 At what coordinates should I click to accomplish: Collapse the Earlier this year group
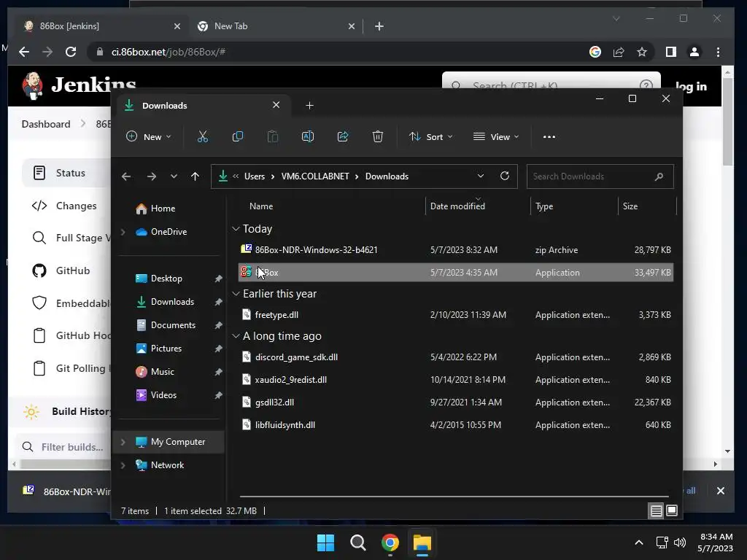[236, 294]
